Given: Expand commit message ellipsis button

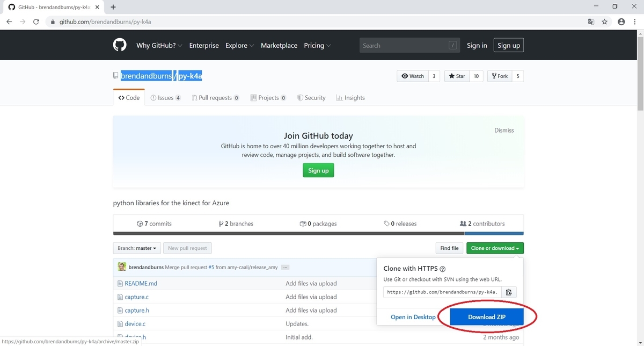Looking at the screenshot, I should (286, 268).
